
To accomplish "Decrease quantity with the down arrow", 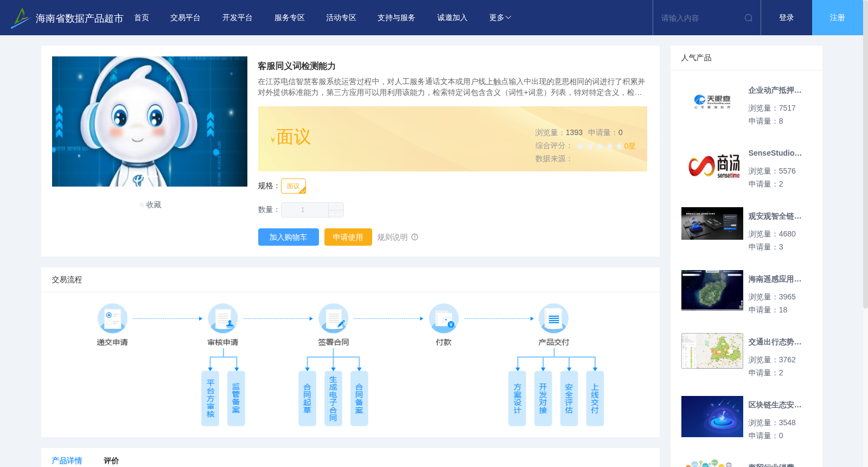I will tap(336, 214).
